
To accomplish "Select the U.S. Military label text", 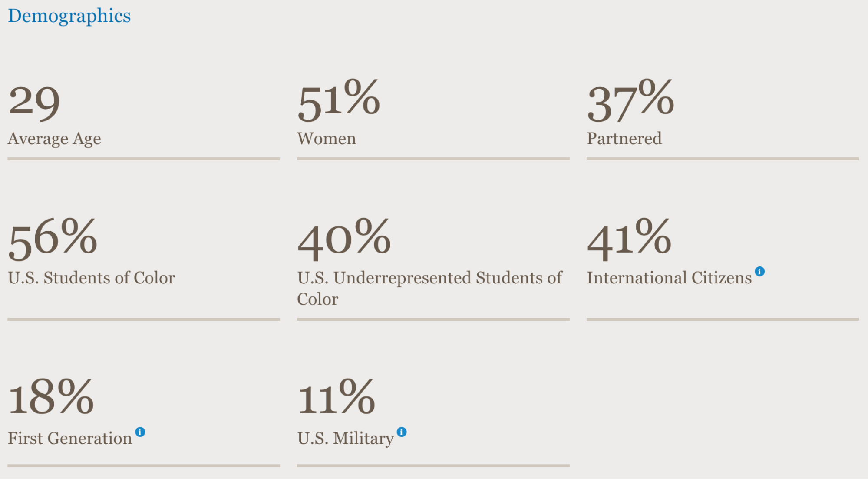I will (345, 439).
